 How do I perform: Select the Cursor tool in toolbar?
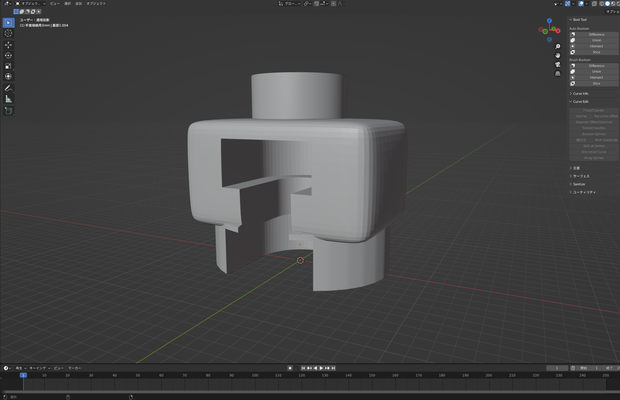pos(8,34)
